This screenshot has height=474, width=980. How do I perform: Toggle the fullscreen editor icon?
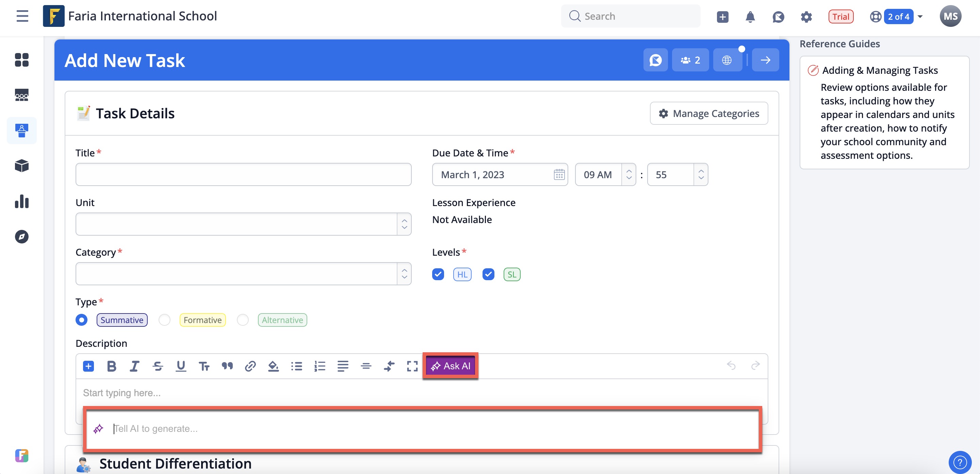point(412,366)
